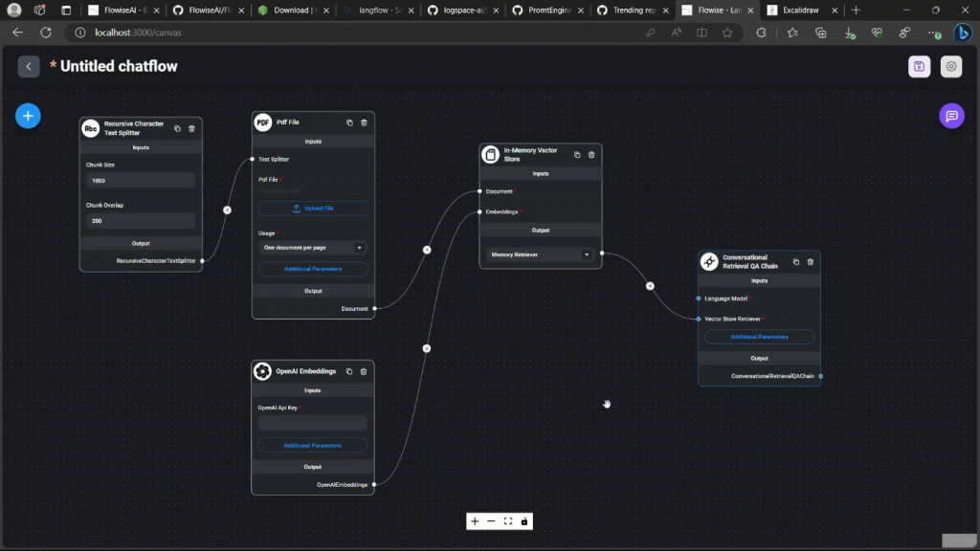This screenshot has height=551, width=980.
Task: Duplicate the Recursive Character Text Splitter node
Action: click(177, 129)
